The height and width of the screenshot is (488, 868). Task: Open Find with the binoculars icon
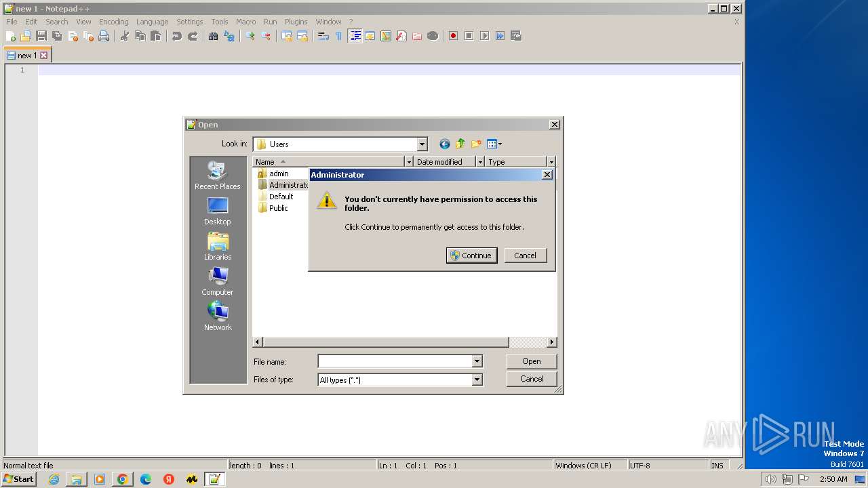click(214, 36)
